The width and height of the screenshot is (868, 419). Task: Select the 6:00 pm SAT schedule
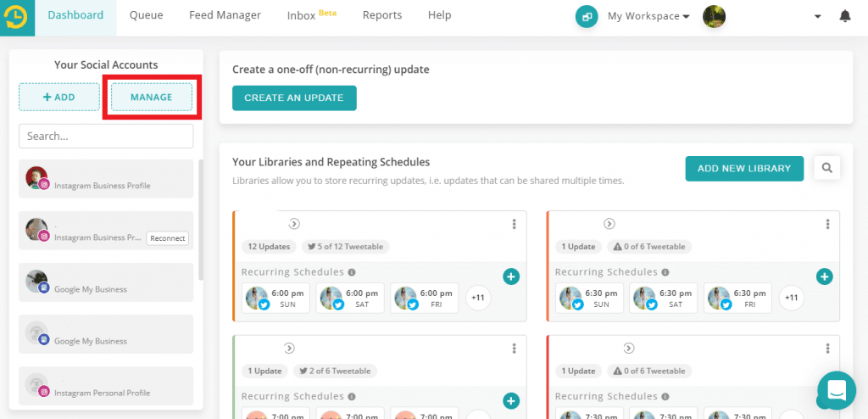tap(350, 299)
